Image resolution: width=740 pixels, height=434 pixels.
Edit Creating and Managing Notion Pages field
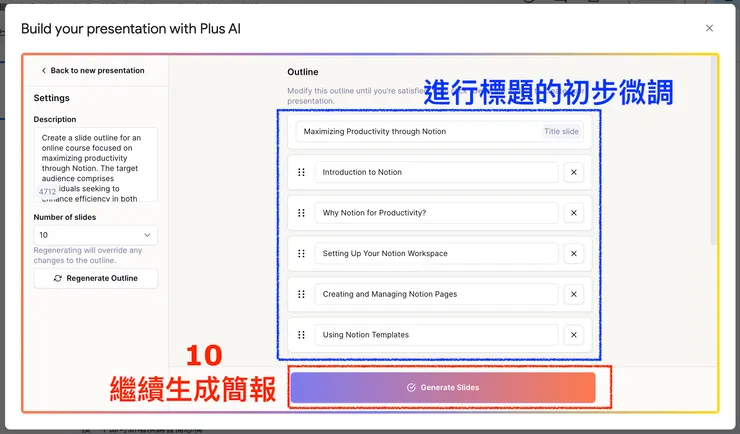click(x=437, y=294)
